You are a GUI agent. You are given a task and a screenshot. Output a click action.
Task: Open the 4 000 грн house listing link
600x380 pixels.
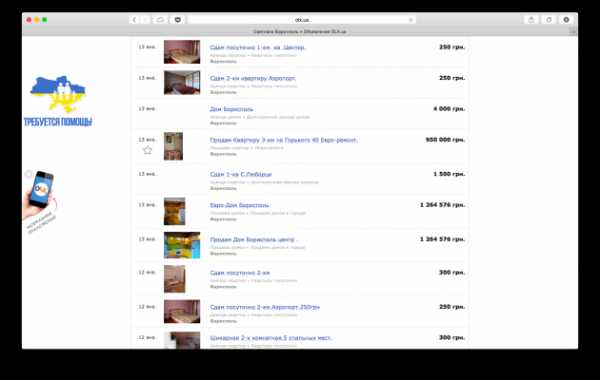(x=232, y=109)
